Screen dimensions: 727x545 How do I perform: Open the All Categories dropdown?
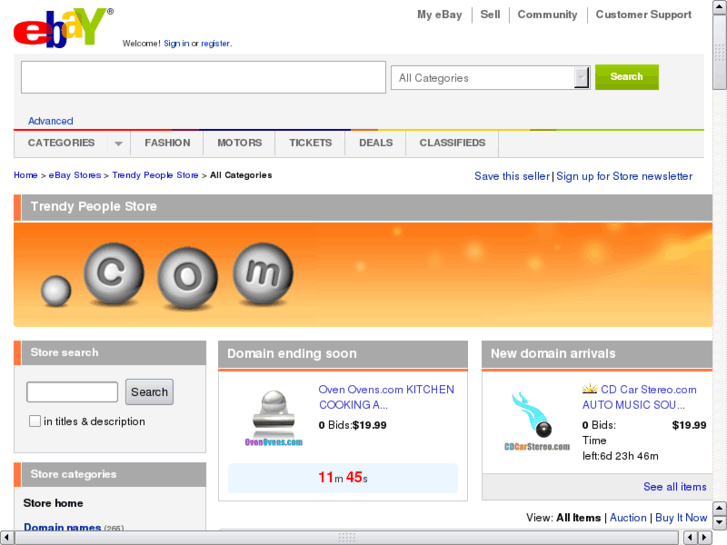coord(491,77)
